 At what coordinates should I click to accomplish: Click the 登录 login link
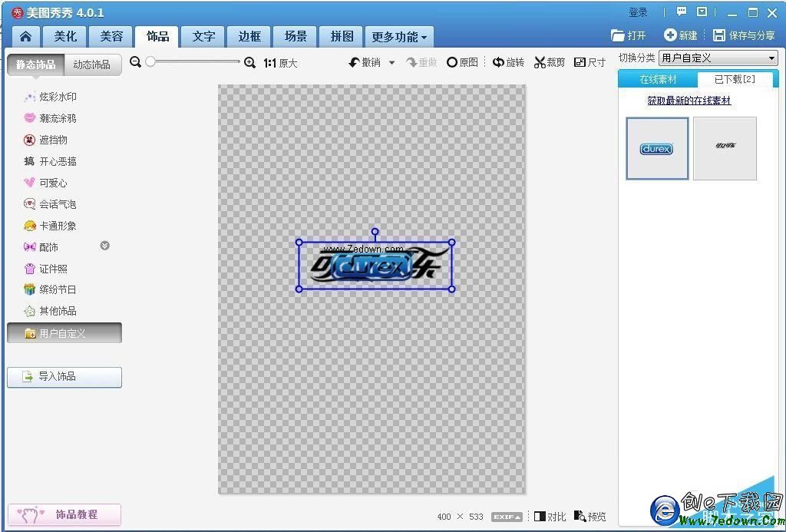coord(638,12)
